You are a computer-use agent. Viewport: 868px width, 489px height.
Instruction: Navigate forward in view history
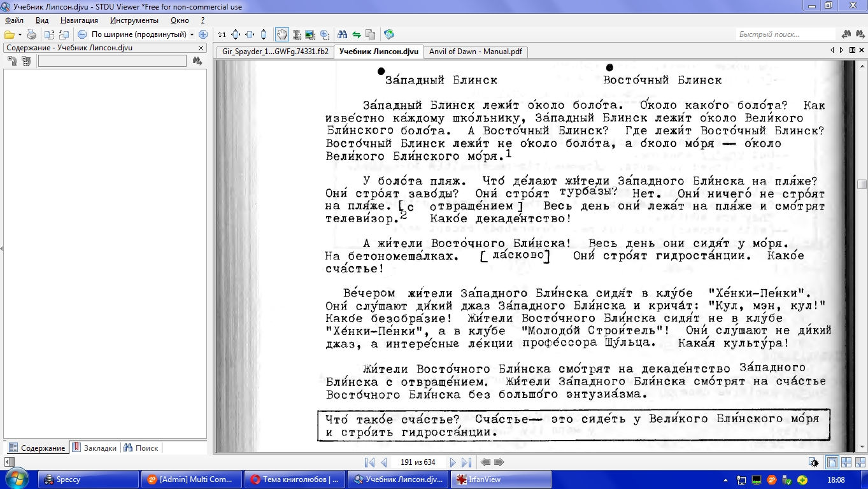pos(499,462)
